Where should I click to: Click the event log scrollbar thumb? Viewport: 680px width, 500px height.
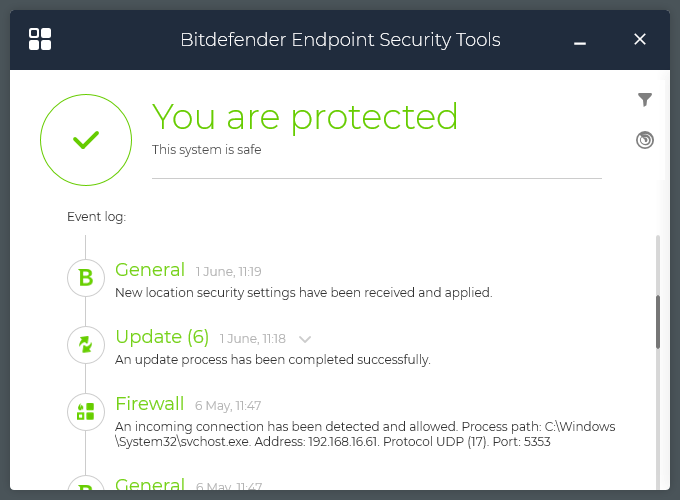pos(658,322)
